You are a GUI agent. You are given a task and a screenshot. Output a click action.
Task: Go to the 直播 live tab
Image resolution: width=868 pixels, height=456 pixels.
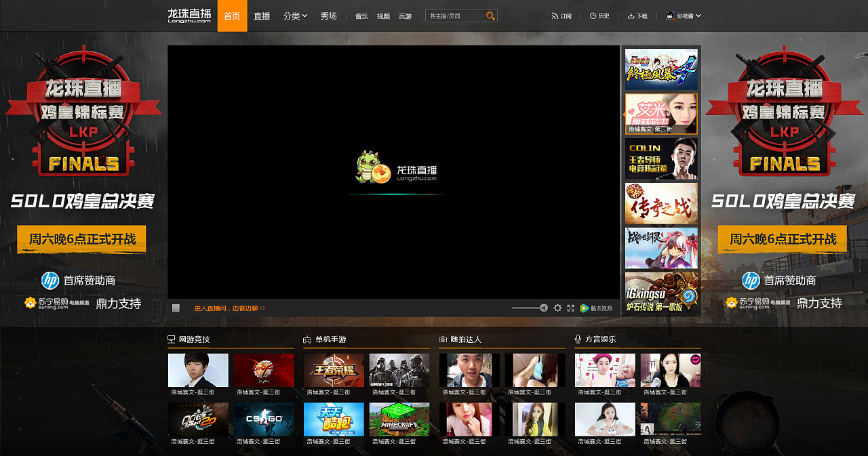tap(262, 16)
